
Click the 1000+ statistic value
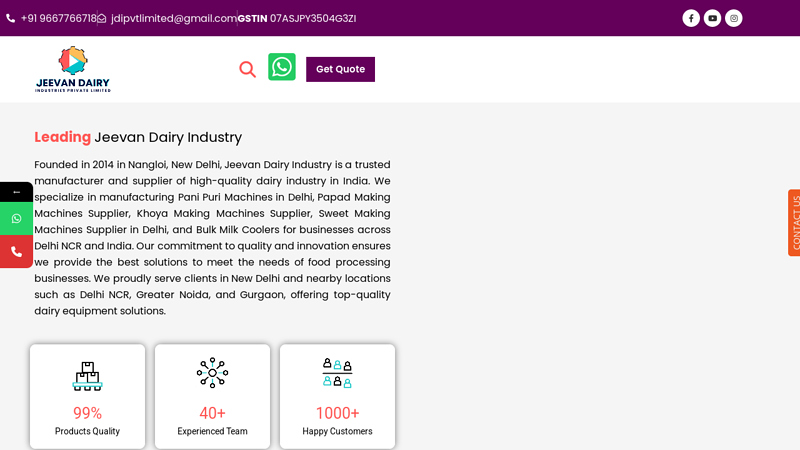pos(337,413)
